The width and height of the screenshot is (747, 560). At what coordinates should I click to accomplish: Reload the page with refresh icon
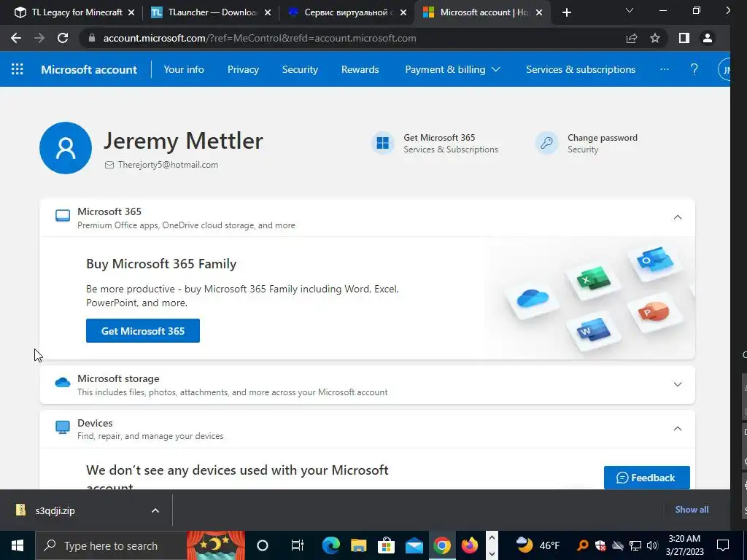coord(63,38)
